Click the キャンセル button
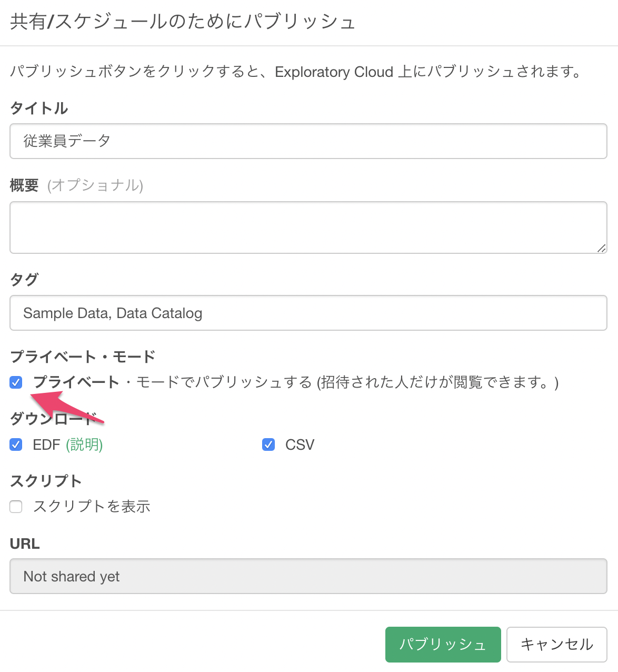618x672 pixels. point(557,644)
